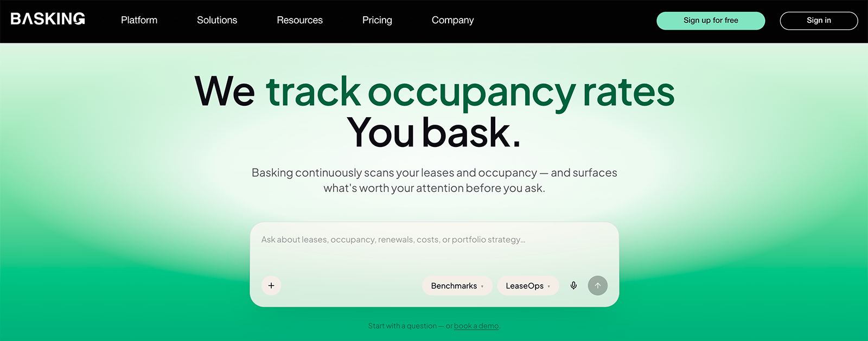Open the Resources menu
This screenshot has width=868, height=341.
299,20
